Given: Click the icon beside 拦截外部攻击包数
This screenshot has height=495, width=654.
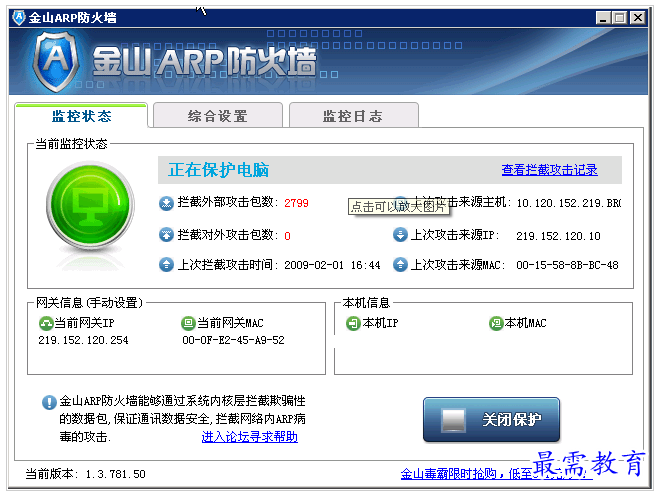Looking at the screenshot, I should click(166, 203).
